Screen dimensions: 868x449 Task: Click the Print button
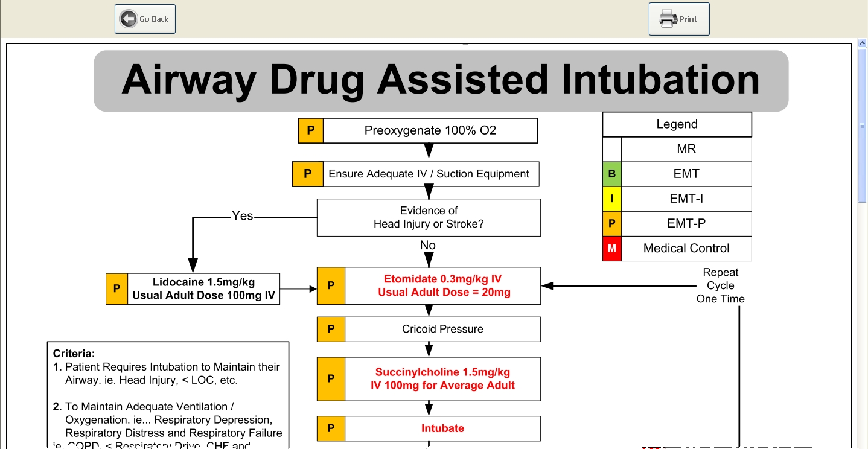point(679,19)
